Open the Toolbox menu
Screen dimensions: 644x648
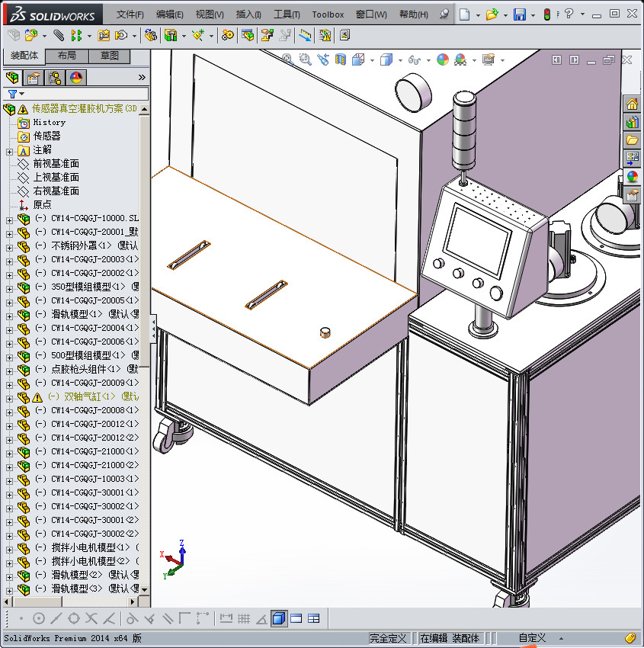328,14
